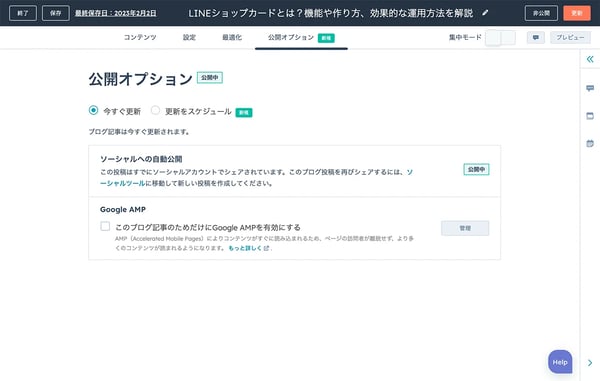Click the 非公開 button
The image size is (600, 381).
541,13
